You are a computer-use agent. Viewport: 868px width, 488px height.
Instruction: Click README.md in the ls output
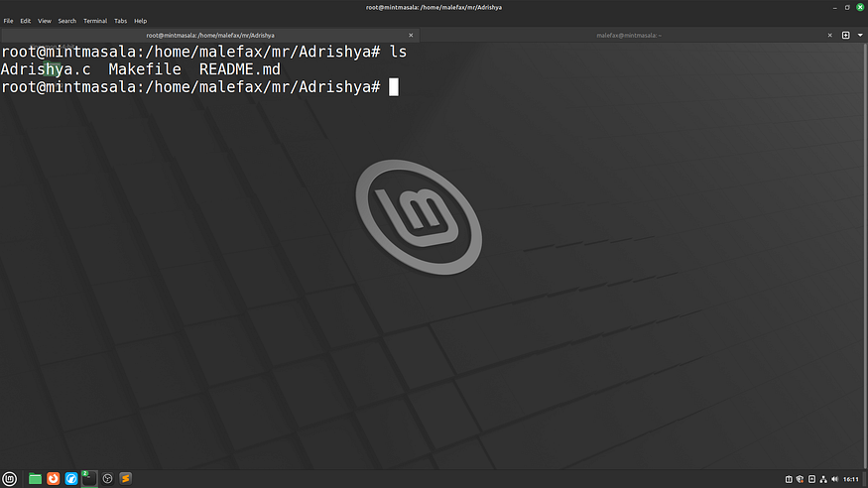(240, 69)
